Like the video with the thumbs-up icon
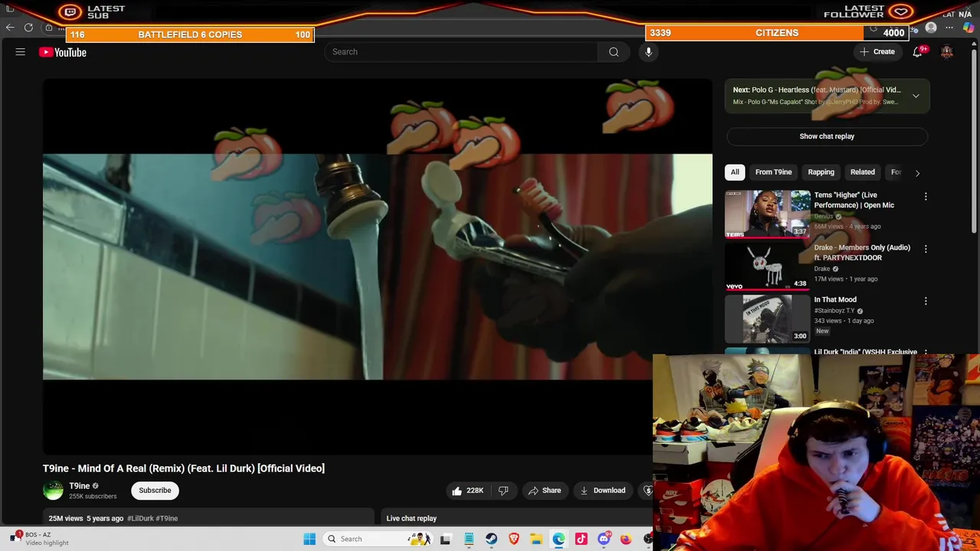This screenshot has height=551, width=980. pyautogui.click(x=457, y=491)
